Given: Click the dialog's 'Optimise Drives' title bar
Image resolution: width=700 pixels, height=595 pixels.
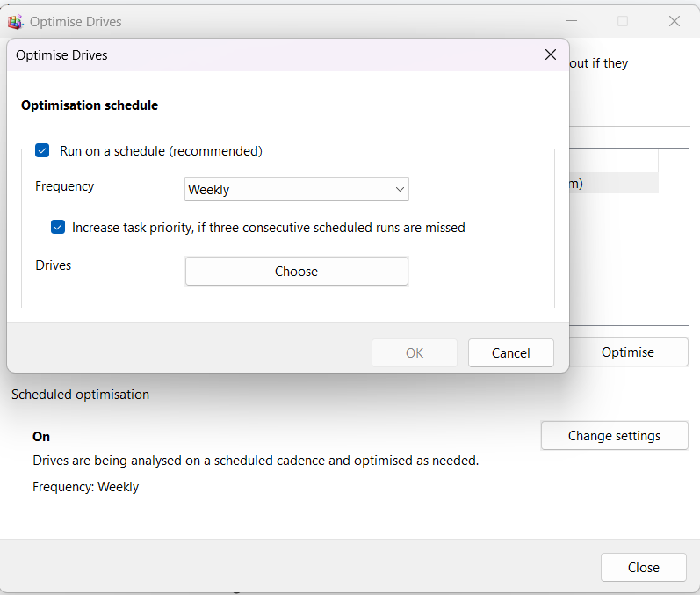Looking at the screenshot, I should point(263,54).
